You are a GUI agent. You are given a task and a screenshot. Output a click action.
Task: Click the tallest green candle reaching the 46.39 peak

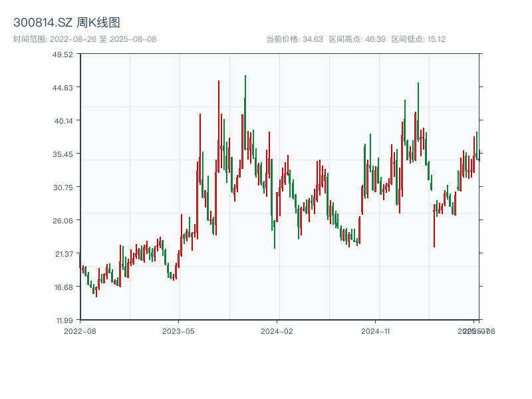point(245,112)
